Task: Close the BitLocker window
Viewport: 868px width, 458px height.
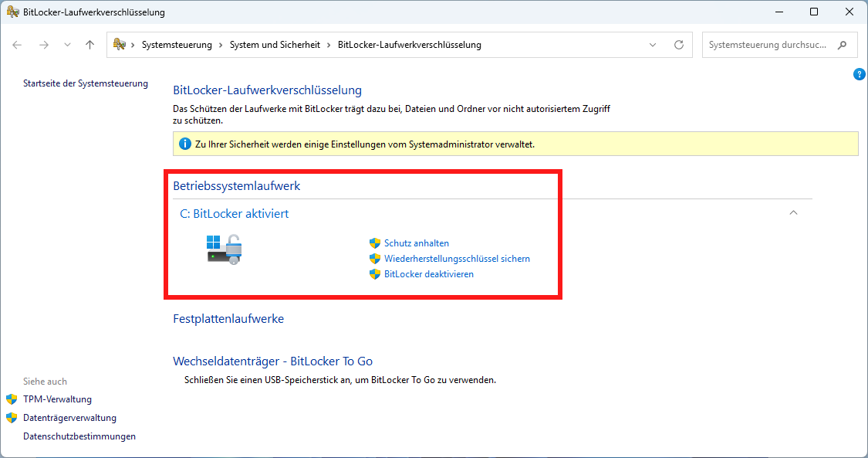Action: (x=849, y=12)
